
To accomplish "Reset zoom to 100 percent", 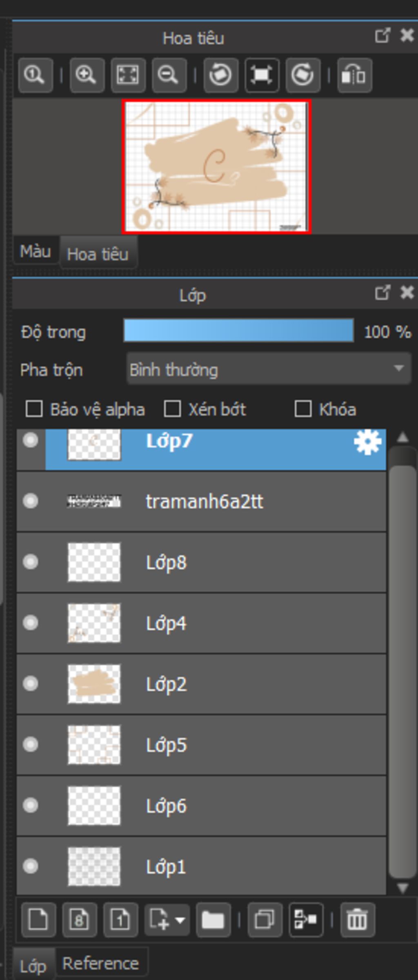I will (x=36, y=75).
